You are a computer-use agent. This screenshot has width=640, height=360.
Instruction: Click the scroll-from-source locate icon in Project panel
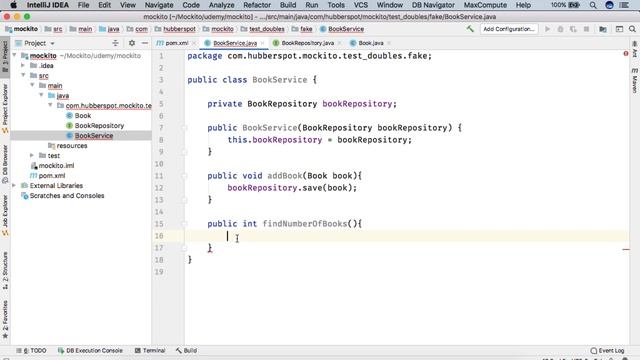116,43
